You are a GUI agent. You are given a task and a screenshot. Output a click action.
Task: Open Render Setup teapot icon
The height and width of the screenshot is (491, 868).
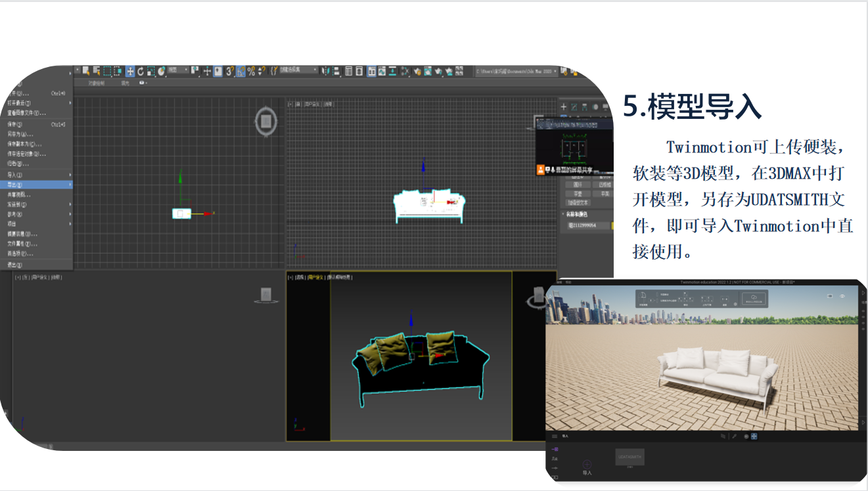(x=417, y=71)
